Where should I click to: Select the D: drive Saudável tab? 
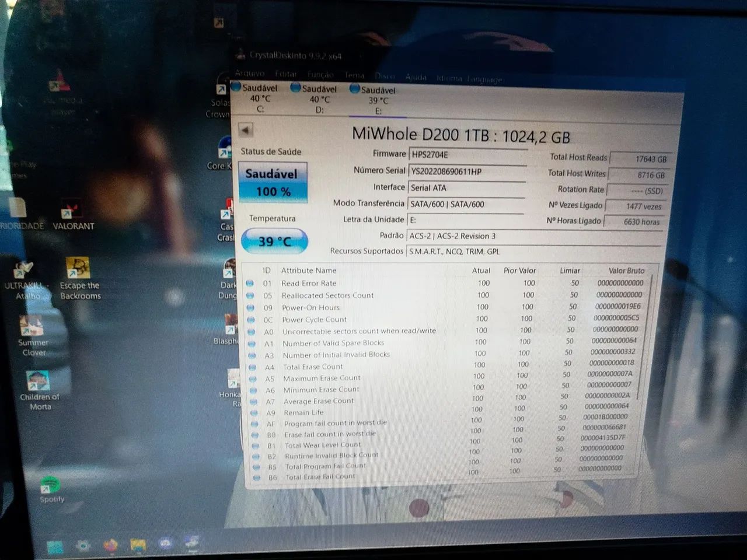tap(315, 99)
